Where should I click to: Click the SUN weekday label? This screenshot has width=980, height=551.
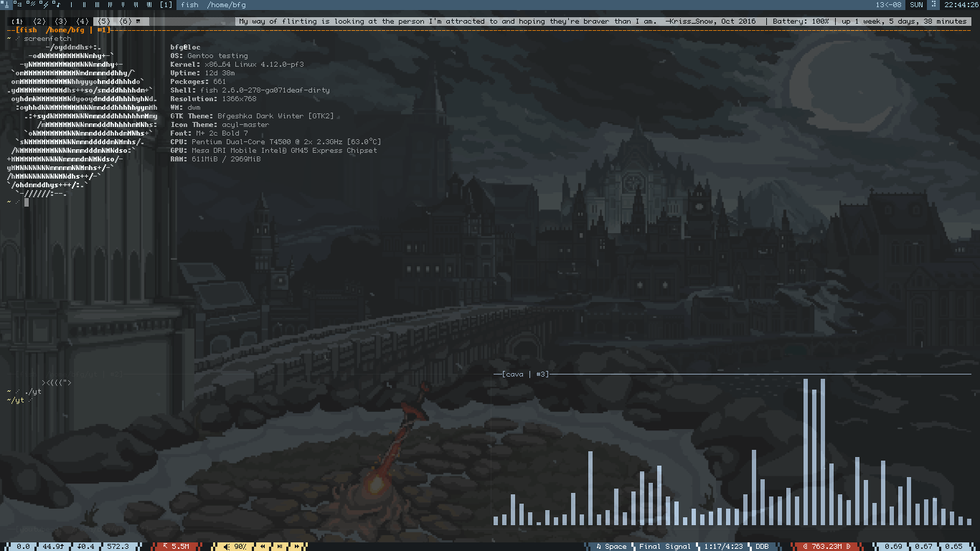[x=916, y=4]
